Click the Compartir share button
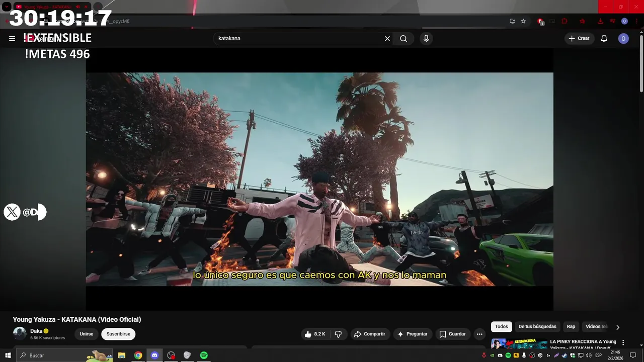The image size is (644, 362). click(370, 334)
